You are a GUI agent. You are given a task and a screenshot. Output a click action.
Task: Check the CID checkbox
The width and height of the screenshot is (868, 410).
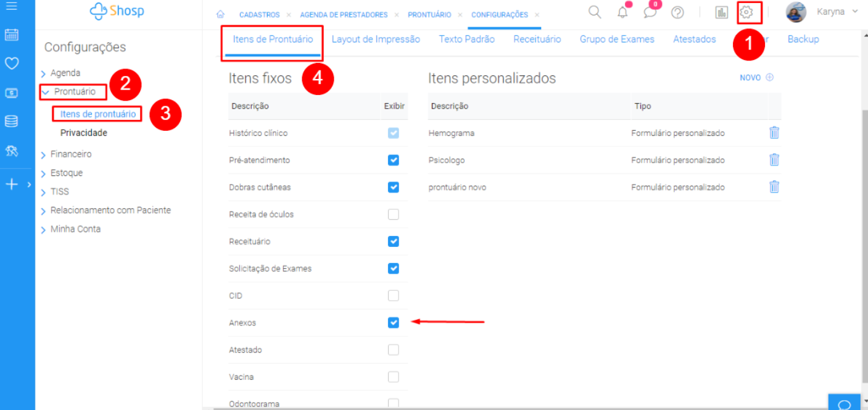click(x=394, y=296)
